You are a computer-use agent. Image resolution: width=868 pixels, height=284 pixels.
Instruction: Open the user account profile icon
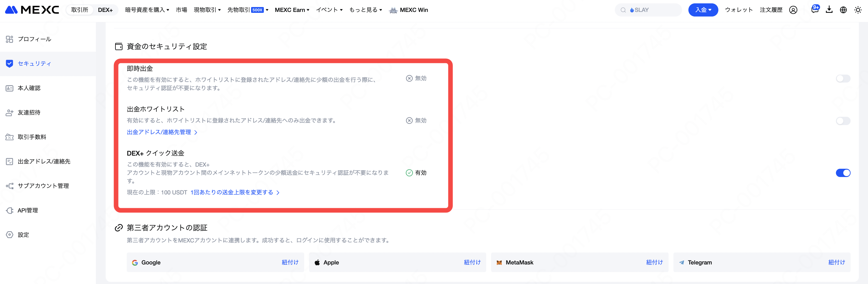coord(793,10)
